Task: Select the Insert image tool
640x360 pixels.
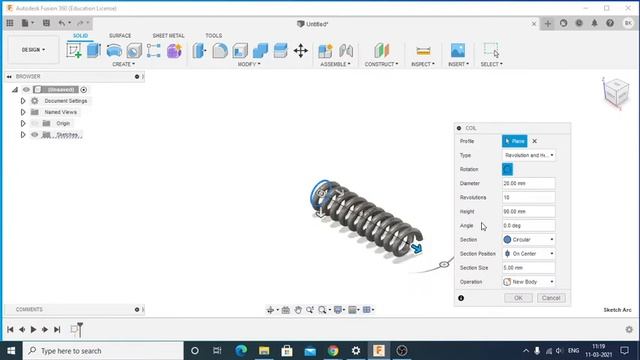Action: click(x=458, y=51)
